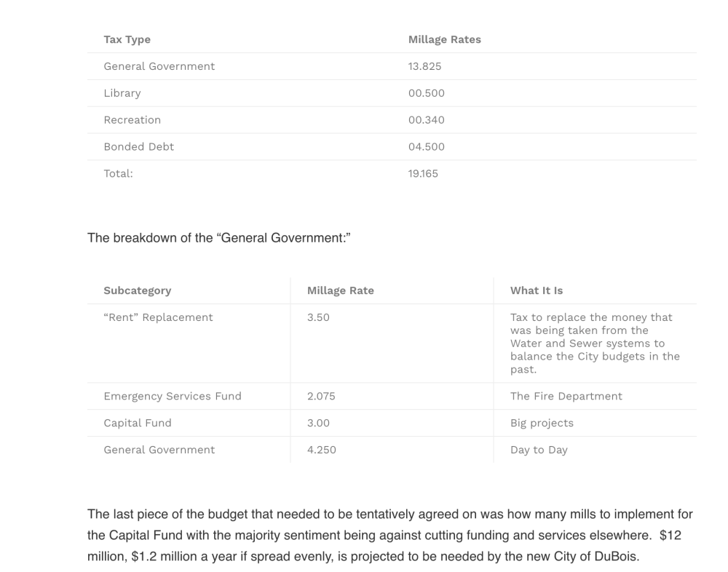
Task: Click the Emergency Services Fund cell
Action: [x=172, y=396]
